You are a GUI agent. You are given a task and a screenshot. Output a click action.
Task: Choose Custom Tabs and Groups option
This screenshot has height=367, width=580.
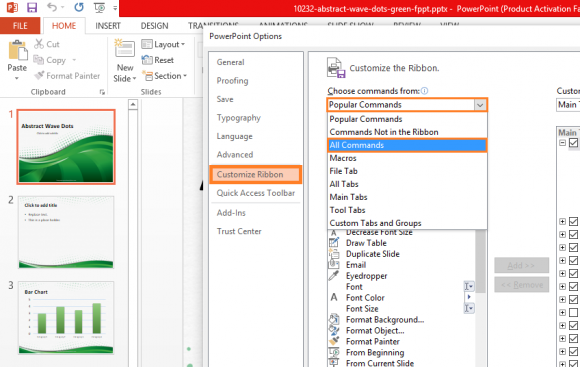(x=407, y=223)
